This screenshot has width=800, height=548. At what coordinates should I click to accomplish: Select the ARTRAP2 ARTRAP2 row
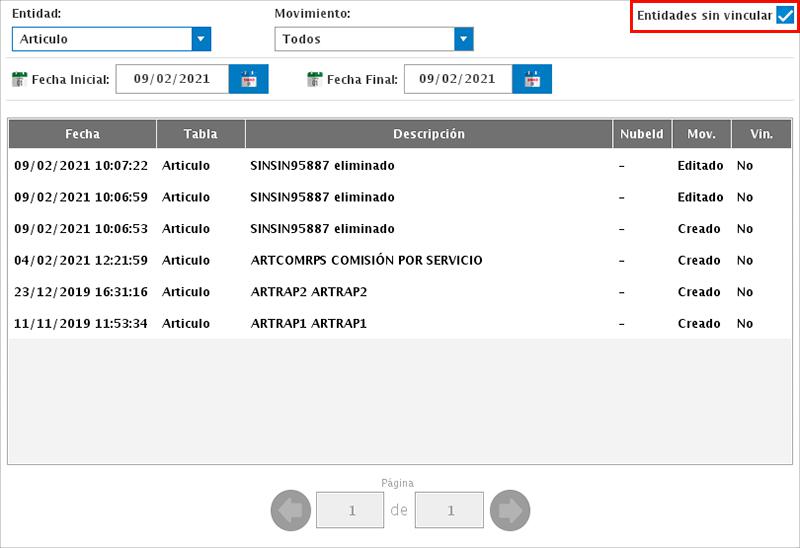tap(309, 292)
